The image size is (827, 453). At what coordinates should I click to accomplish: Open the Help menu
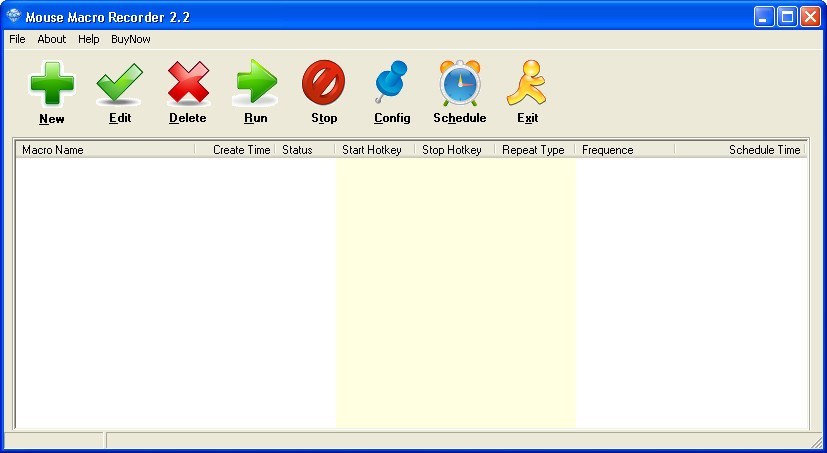[x=89, y=39]
